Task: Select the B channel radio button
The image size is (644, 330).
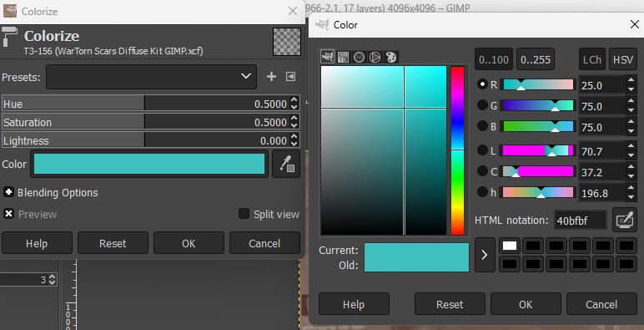Action: tap(482, 126)
